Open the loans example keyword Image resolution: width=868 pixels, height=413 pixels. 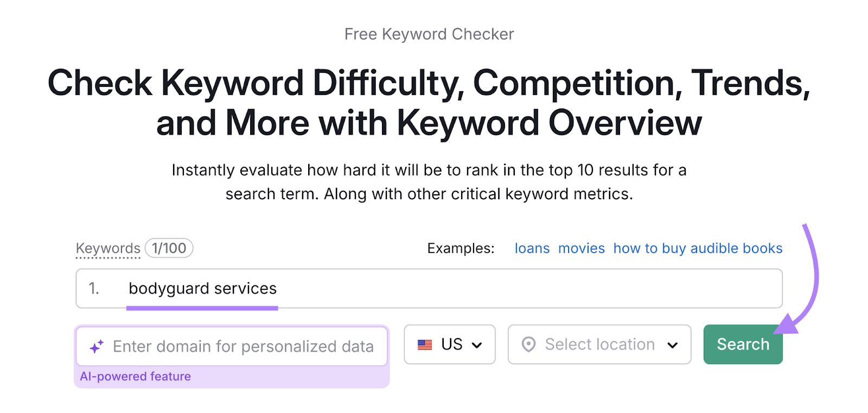coord(532,248)
